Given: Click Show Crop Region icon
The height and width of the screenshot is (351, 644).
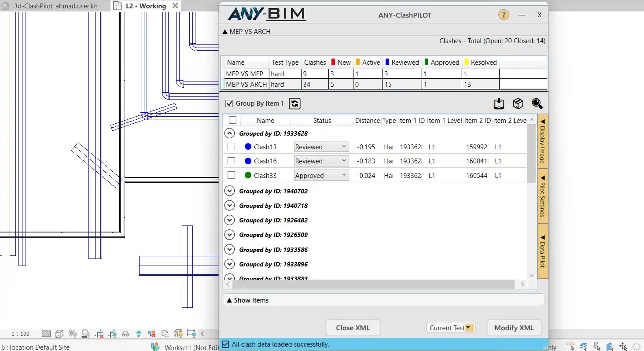Looking at the screenshot, I should pyautogui.click(x=112, y=334).
